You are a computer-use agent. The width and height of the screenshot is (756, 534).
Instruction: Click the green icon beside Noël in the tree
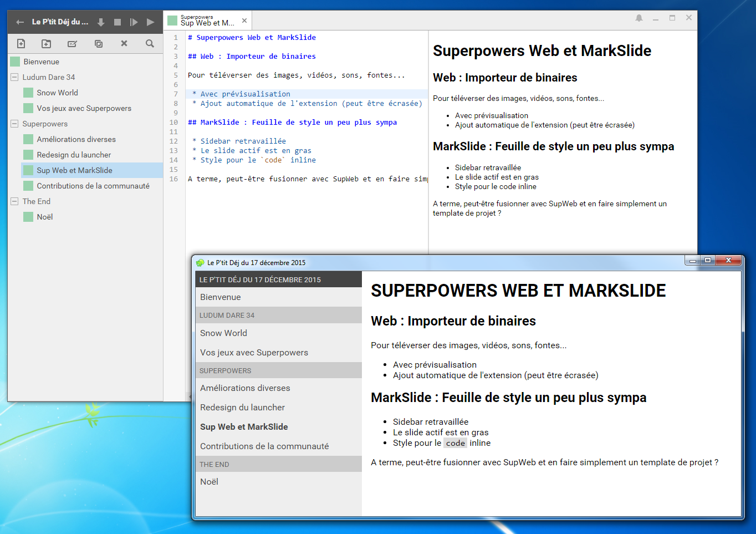28,217
